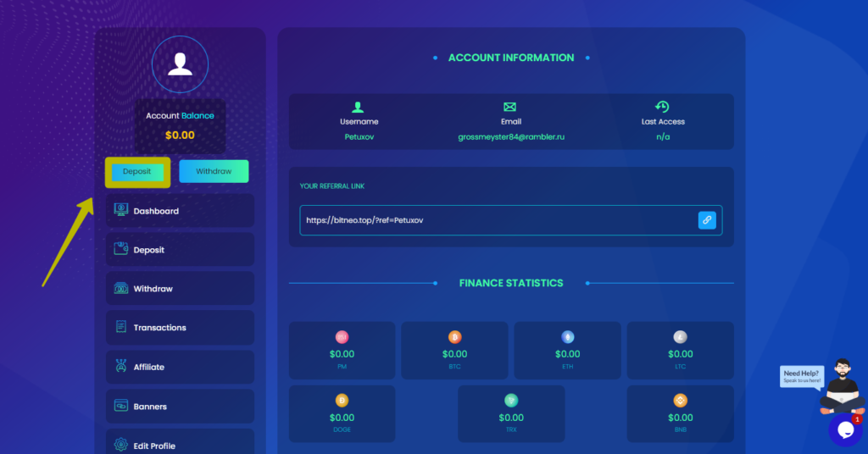This screenshot has height=454, width=868.
Task: Open the Withdraw sidebar menu item
Action: [x=180, y=289]
